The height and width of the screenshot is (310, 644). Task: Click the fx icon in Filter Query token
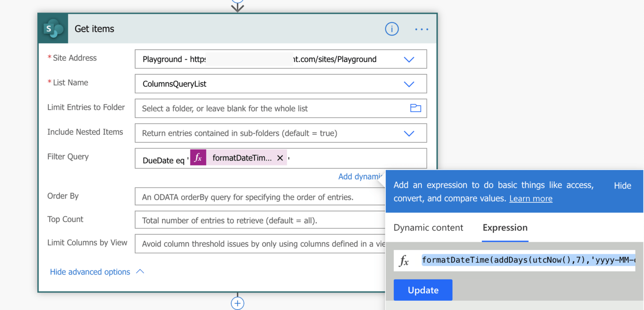pyautogui.click(x=198, y=158)
